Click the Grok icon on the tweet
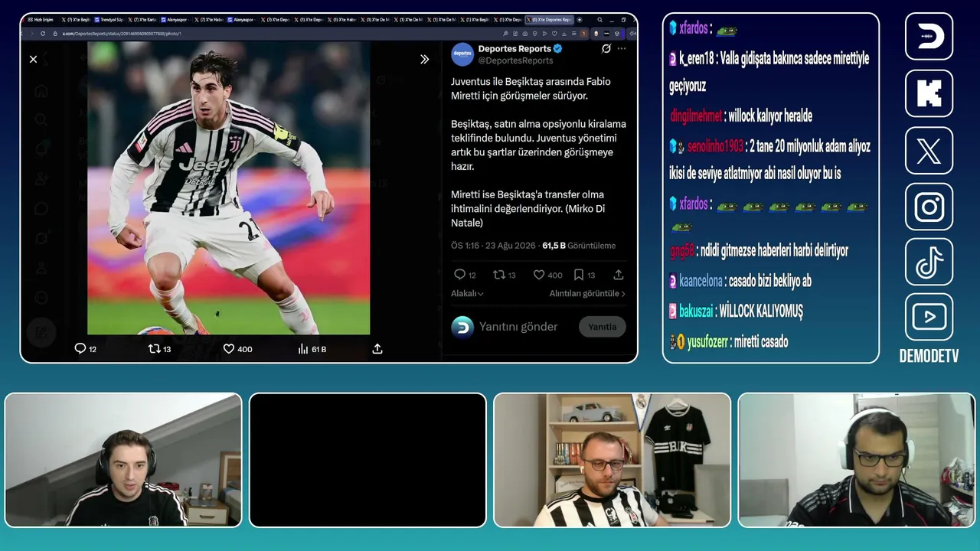980x551 pixels. [x=606, y=48]
